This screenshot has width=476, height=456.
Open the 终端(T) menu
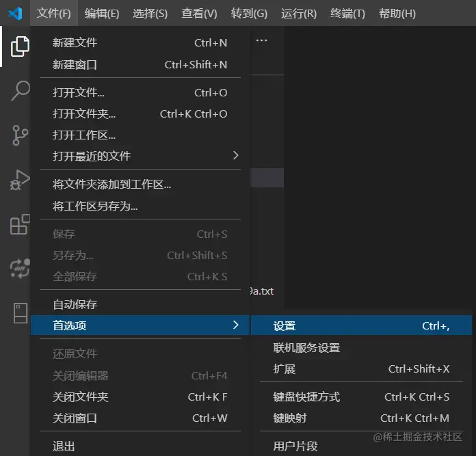click(347, 14)
